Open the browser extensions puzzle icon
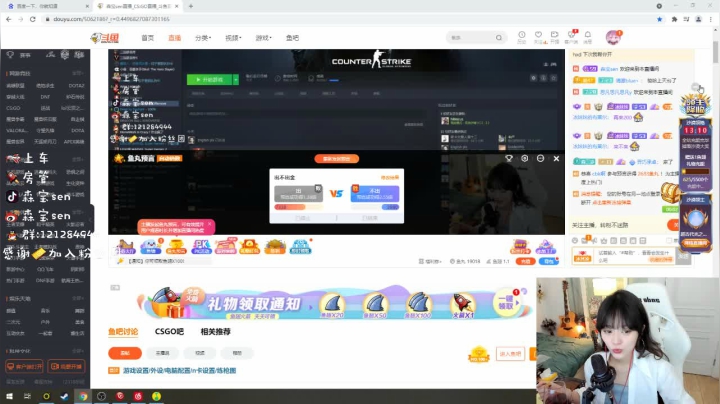This screenshot has height=404, width=720. click(x=674, y=19)
